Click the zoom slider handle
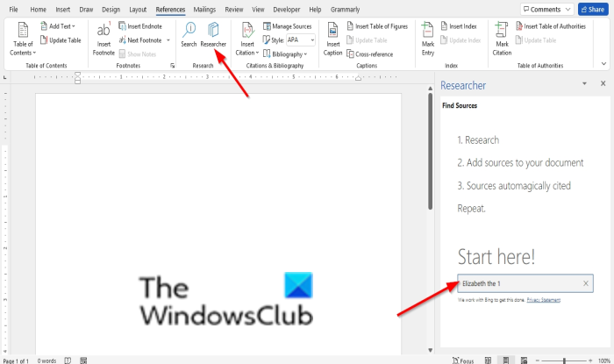The width and height of the screenshot is (614, 364). [x=564, y=360]
